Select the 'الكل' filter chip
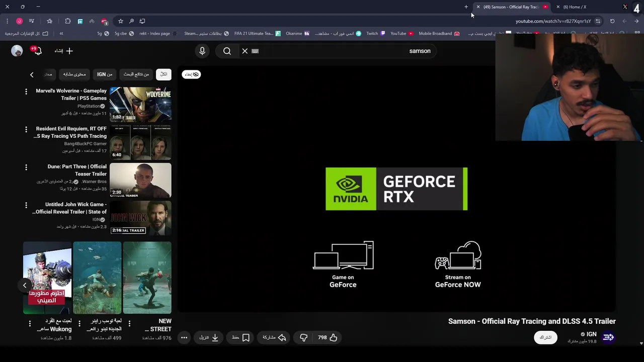The height and width of the screenshot is (362, 644). pyautogui.click(x=164, y=74)
